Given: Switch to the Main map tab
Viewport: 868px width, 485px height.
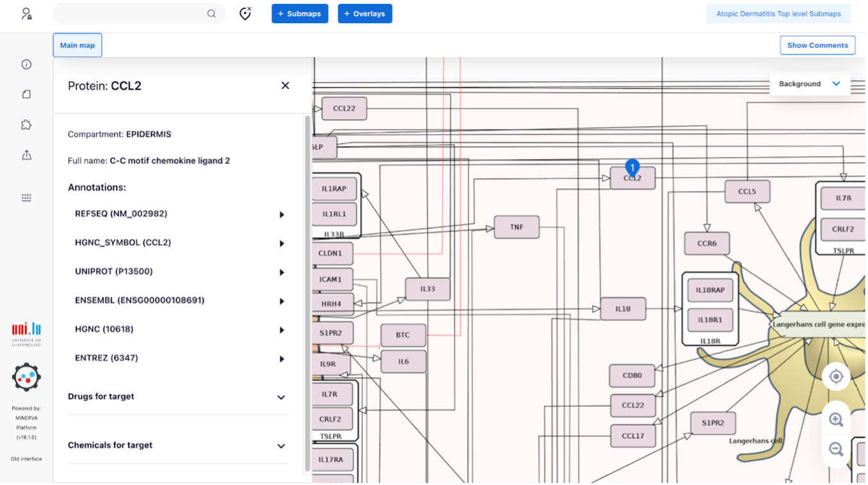Looking at the screenshot, I should tap(77, 45).
